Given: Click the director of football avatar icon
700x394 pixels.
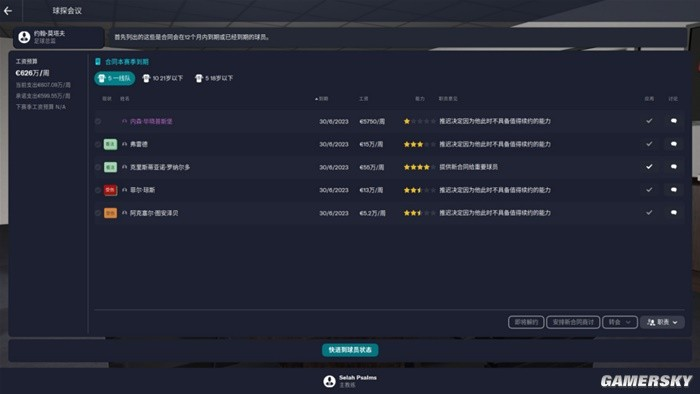Looking at the screenshot, I should pyautogui.click(x=25, y=37).
